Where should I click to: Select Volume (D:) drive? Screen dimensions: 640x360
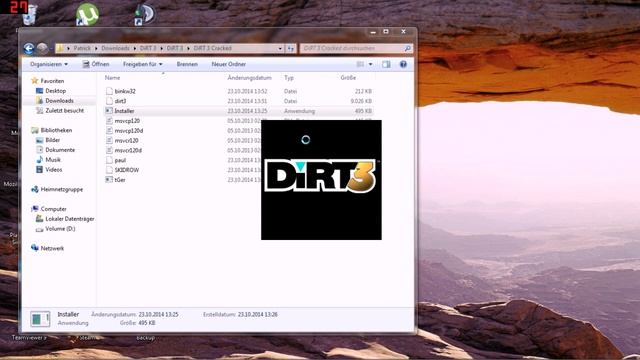[x=60, y=229]
